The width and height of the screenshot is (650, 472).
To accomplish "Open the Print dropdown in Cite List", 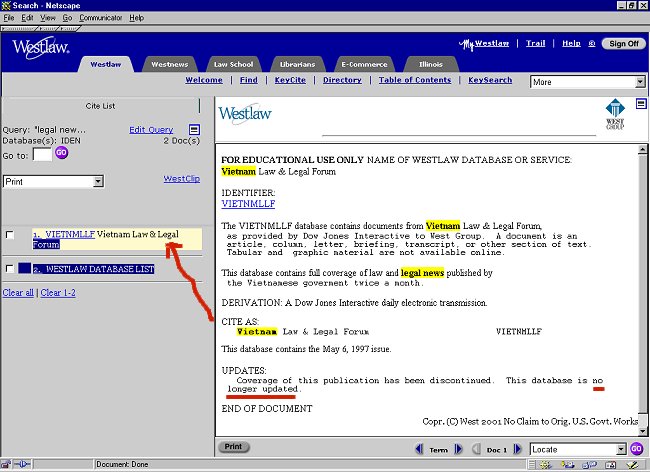I will tap(53, 182).
